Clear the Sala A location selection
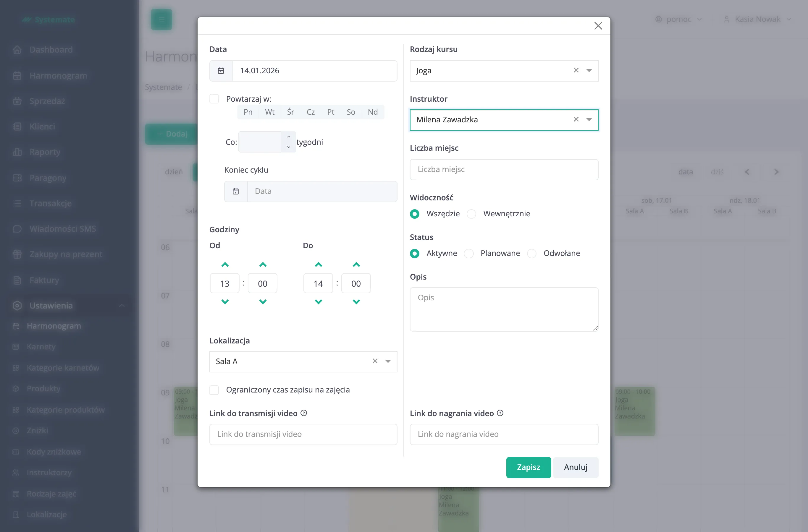 (375, 361)
